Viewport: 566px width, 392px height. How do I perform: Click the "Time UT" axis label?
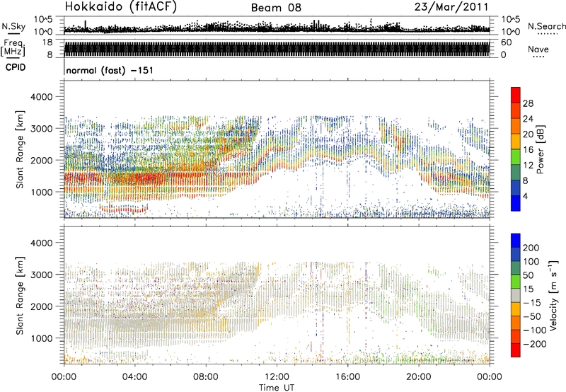(x=277, y=388)
